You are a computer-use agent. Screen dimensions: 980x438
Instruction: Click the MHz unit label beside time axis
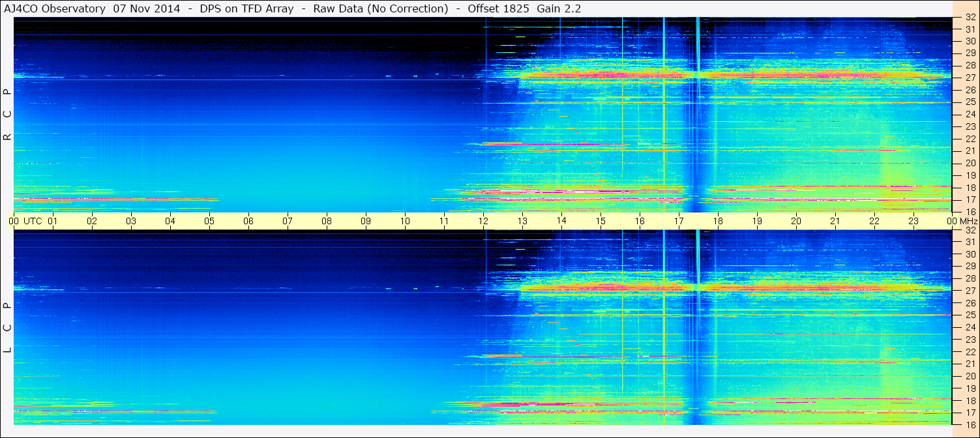[x=968, y=221]
